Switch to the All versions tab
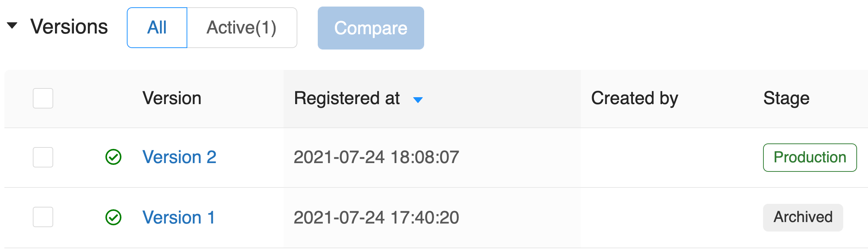The width and height of the screenshot is (868, 249). 157,28
